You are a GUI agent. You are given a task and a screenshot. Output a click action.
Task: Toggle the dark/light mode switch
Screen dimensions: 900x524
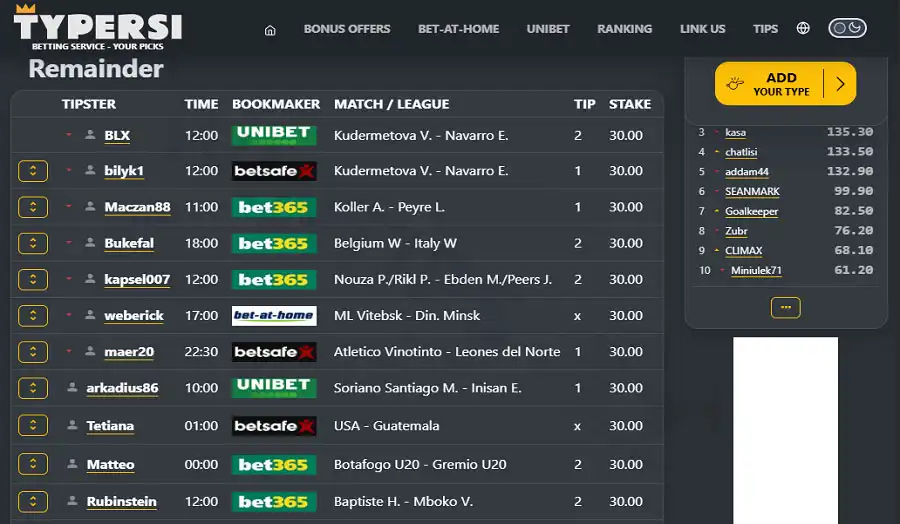pos(847,28)
